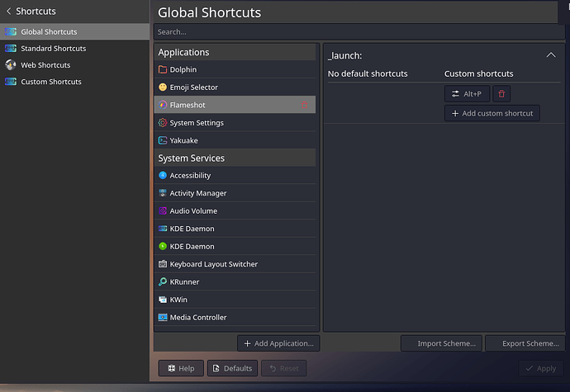This screenshot has height=392, width=570.
Task: Open Web Shortcuts in the sidebar
Action: coord(74,65)
